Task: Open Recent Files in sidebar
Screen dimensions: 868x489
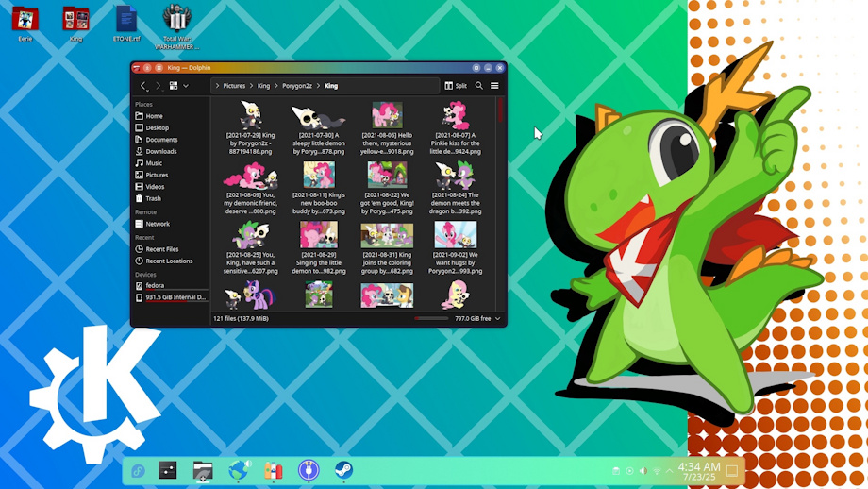Action: pos(161,249)
